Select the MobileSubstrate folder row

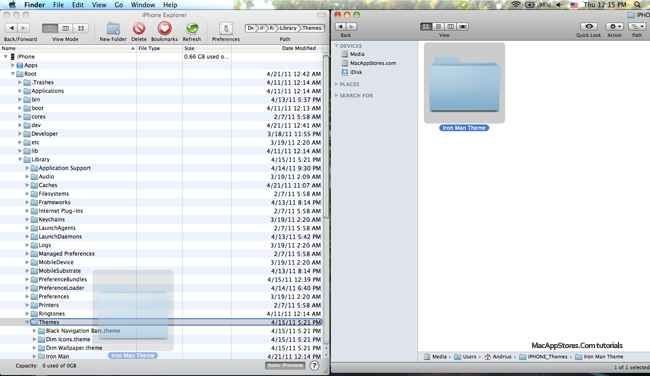[161, 271]
